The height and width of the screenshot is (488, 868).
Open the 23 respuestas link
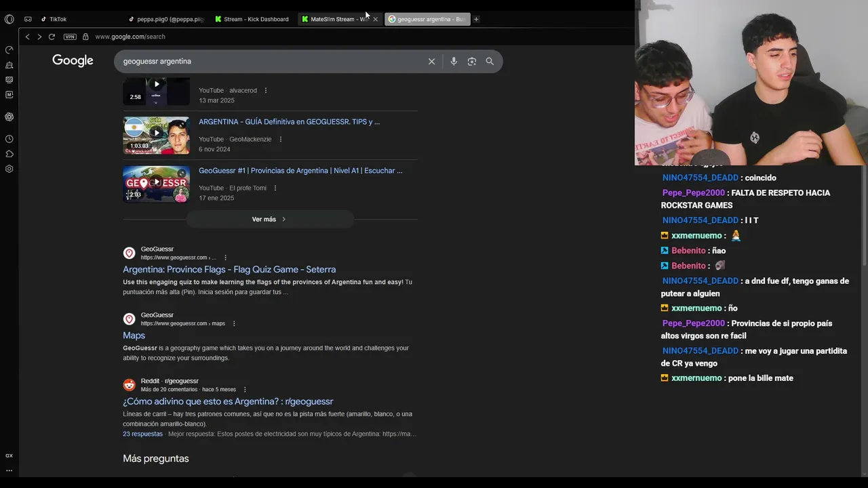pos(142,434)
